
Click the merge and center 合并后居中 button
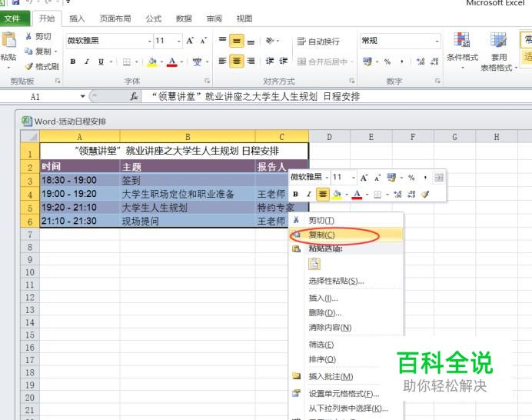point(322,62)
